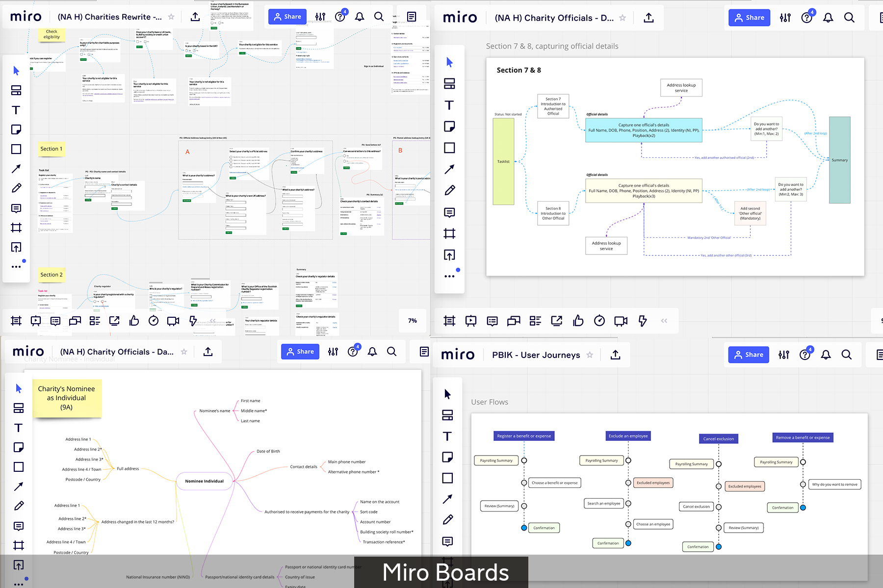Select the 'Nominee Individual' mind map node
Image resolution: width=883 pixels, height=588 pixels.
205,481
